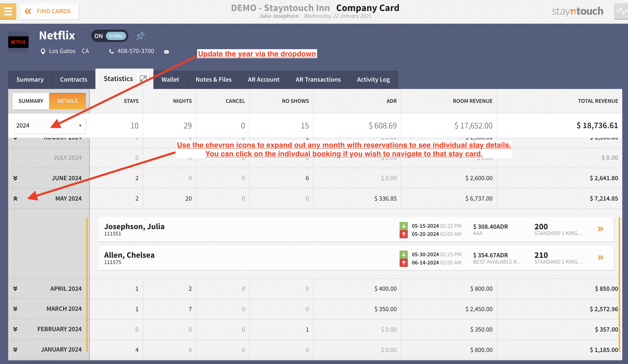Switch to the SUMMARY view
628x364 pixels.
pos(31,101)
